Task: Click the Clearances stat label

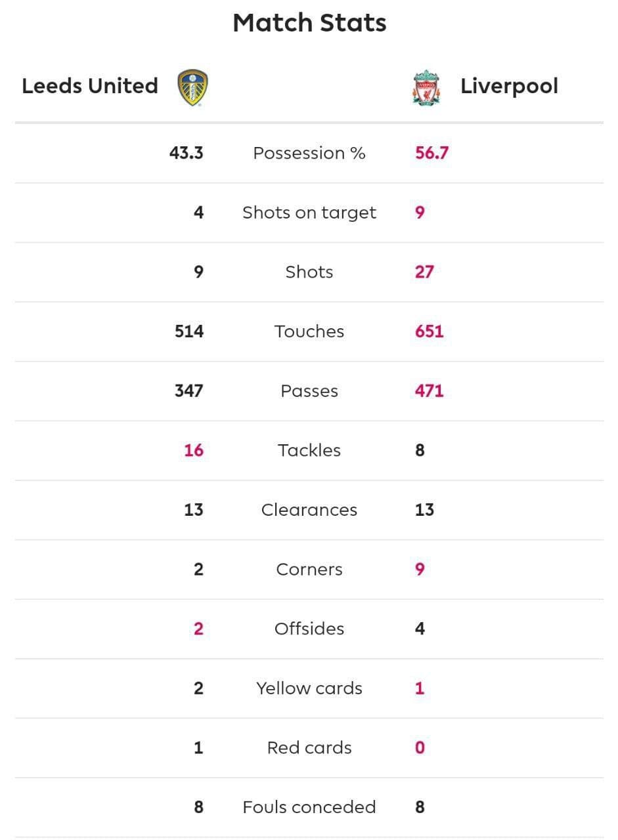Action: 309,510
